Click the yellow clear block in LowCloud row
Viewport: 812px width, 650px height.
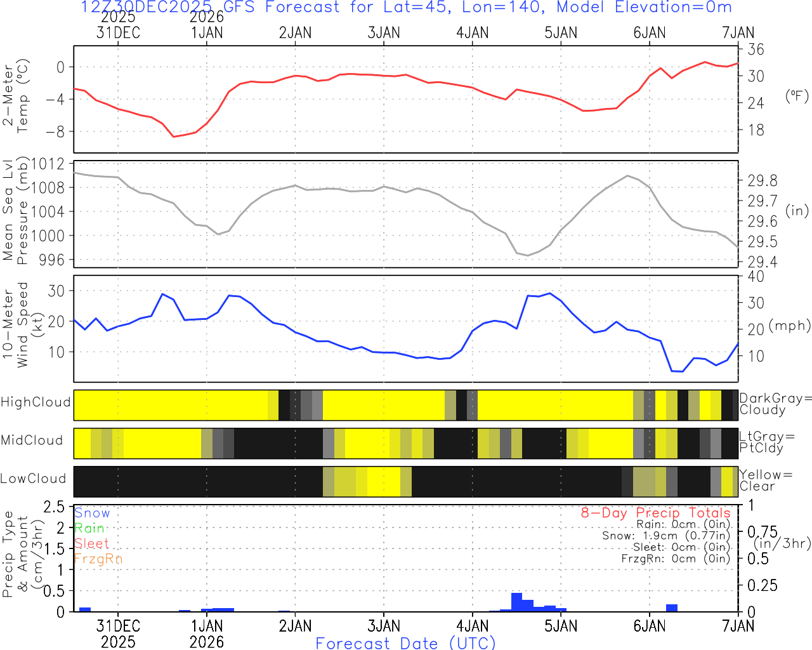[384, 482]
